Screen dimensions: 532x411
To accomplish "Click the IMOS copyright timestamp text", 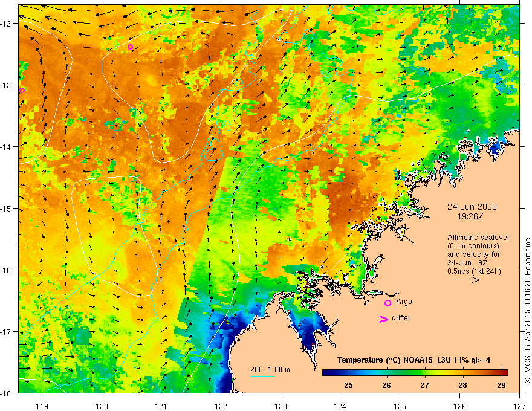I will pyautogui.click(x=527, y=310).
